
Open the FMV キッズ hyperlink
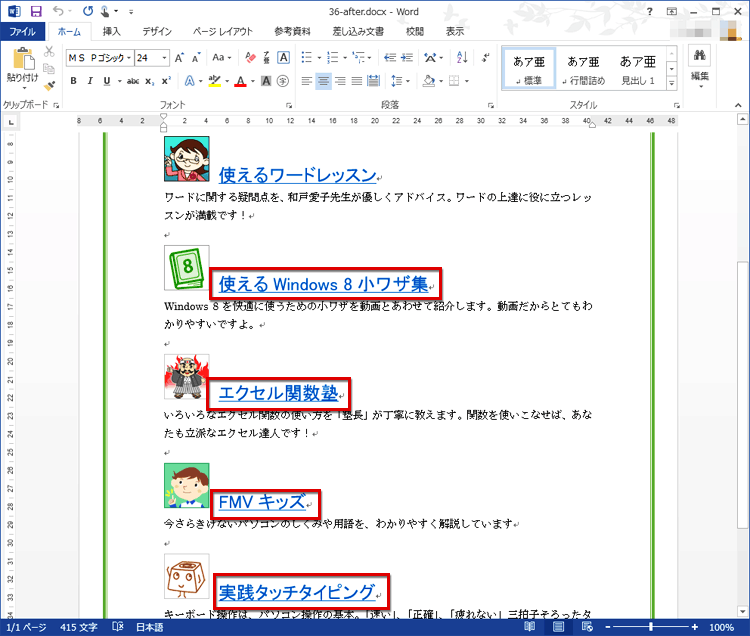(262, 502)
